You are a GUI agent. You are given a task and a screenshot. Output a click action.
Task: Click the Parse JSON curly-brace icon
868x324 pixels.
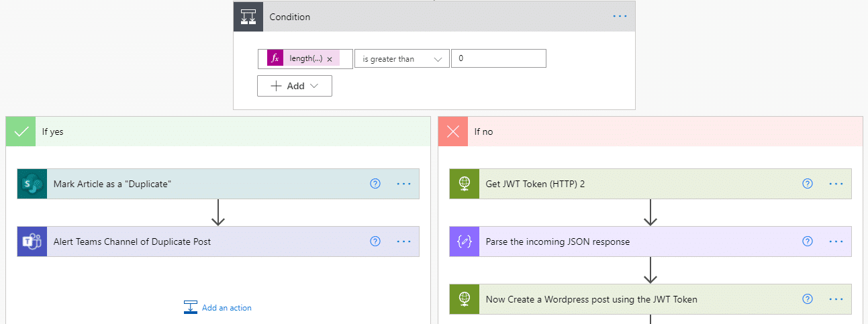point(465,241)
